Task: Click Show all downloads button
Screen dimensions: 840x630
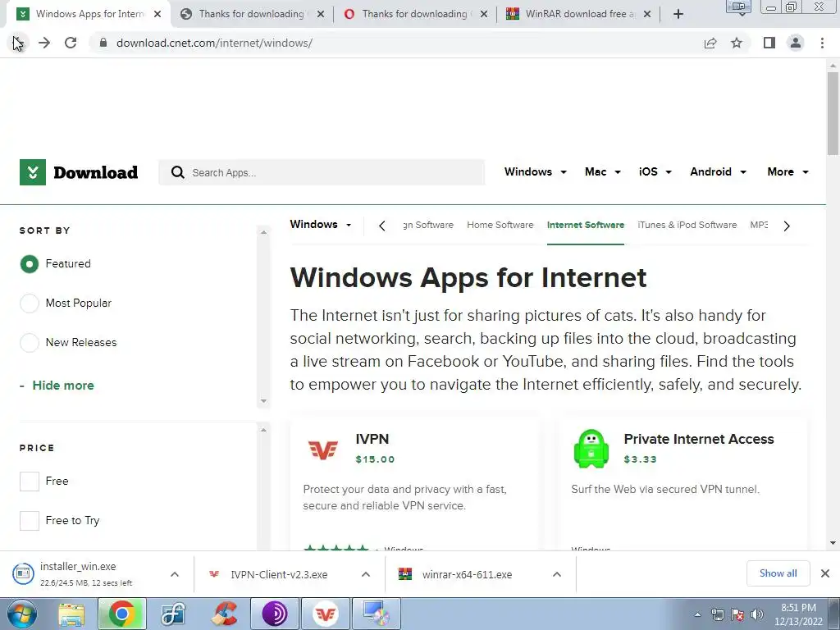Action: pos(778,573)
